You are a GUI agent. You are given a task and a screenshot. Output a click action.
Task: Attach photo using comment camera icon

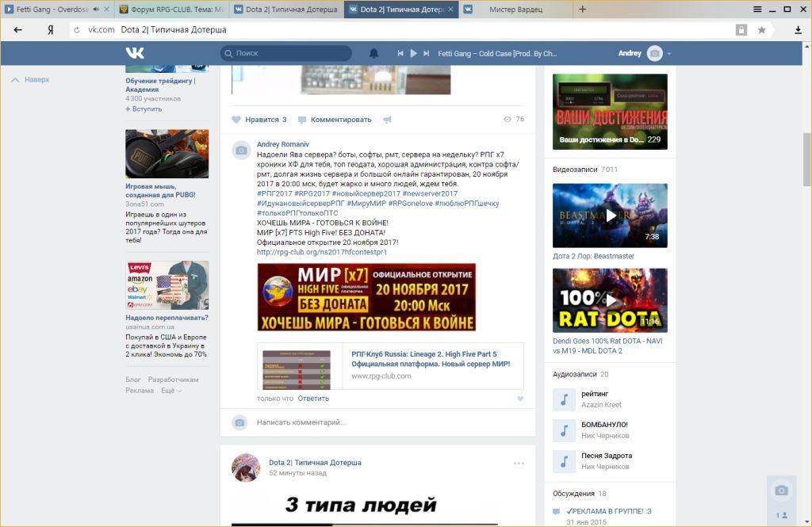click(x=239, y=422)
